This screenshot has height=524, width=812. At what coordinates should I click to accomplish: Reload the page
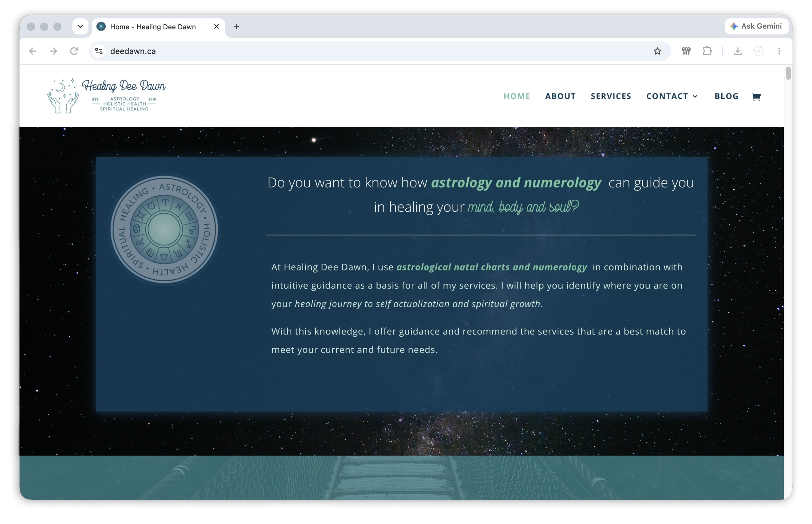[74, 51]
